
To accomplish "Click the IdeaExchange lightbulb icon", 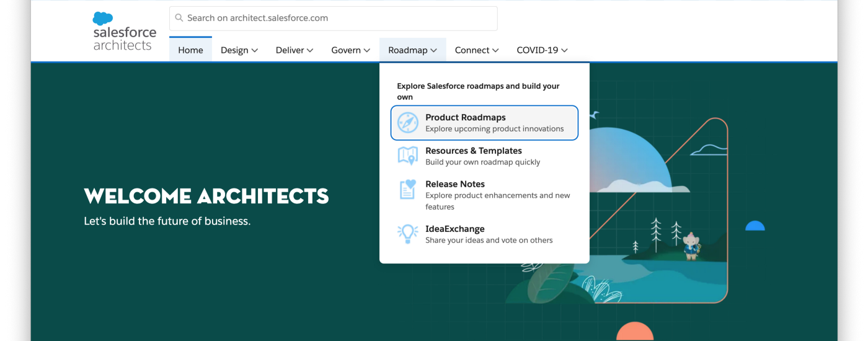I will click(408, 234).
